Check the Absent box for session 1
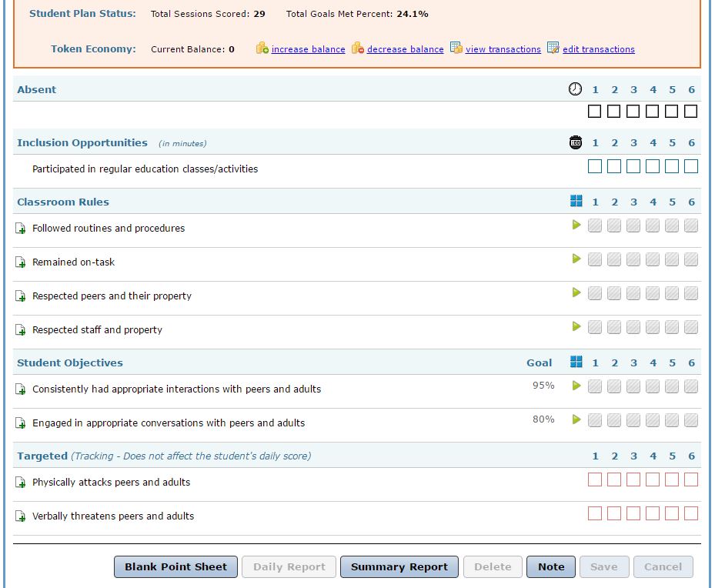The image size is (715, 588). (594, 110)
